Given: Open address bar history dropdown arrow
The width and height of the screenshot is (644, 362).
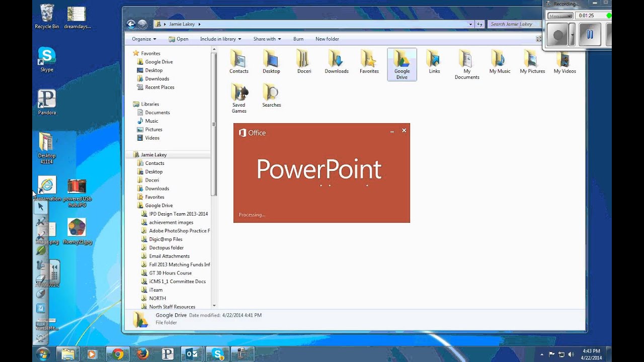Looking at the screenshot, I should tap(470, 24).
